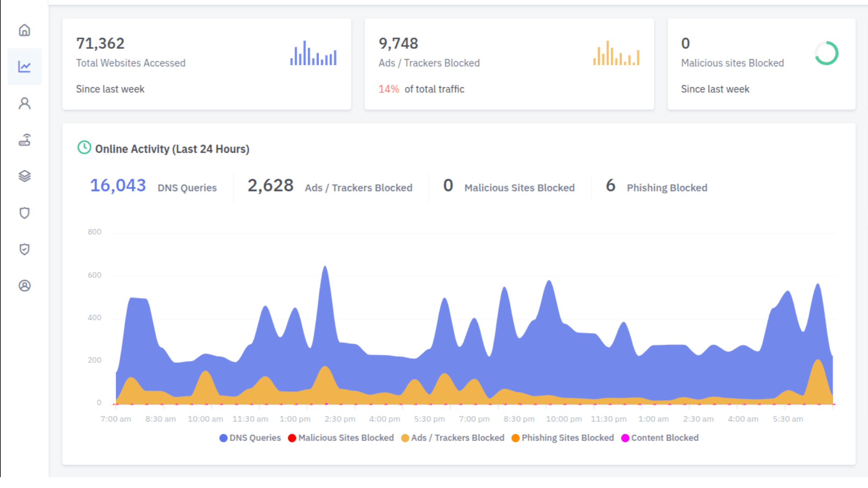Click the orange sparkline on Ads / Trackers card
The height and width of the screenshot is (488, 868).
(616, 53)
